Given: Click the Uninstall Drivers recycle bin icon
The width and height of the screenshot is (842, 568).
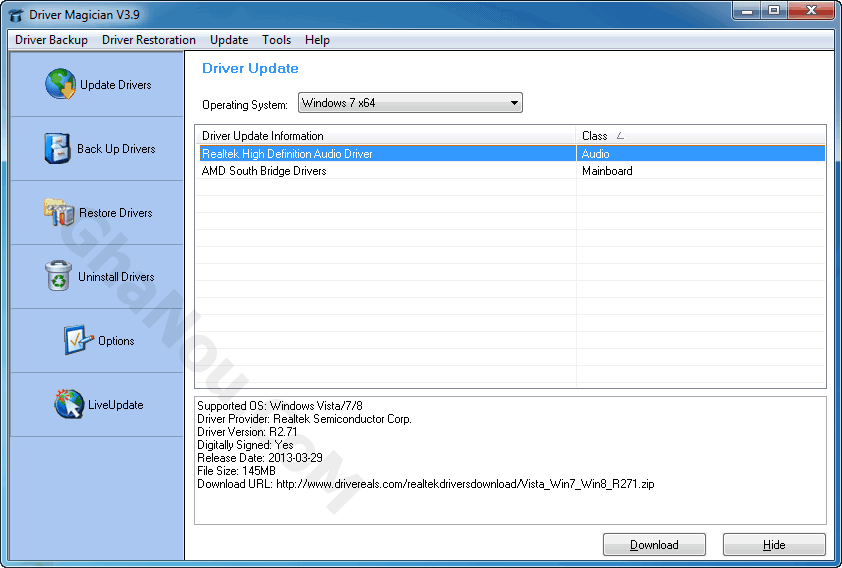Looking at the screenshot, I should click(58, 275).
